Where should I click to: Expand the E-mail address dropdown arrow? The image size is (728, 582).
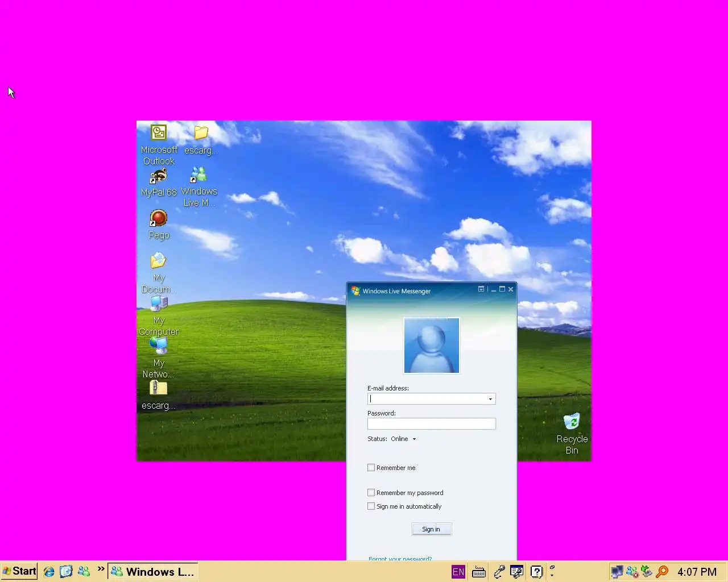(491, 399)
